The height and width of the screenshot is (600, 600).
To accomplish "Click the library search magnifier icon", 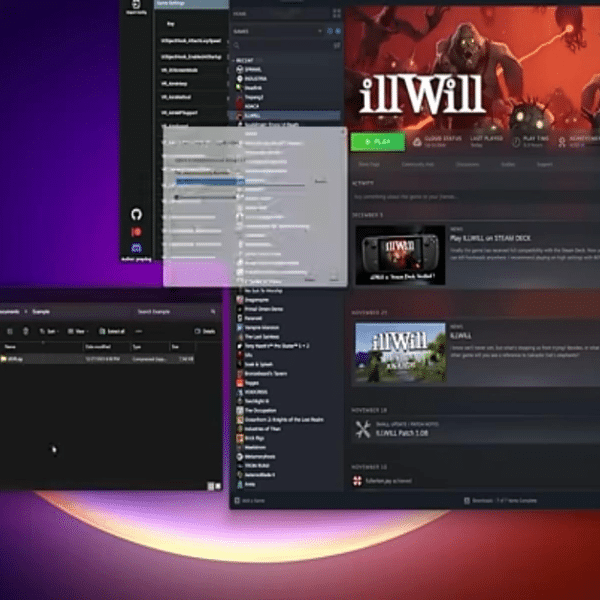I will [x=236, y=45].
